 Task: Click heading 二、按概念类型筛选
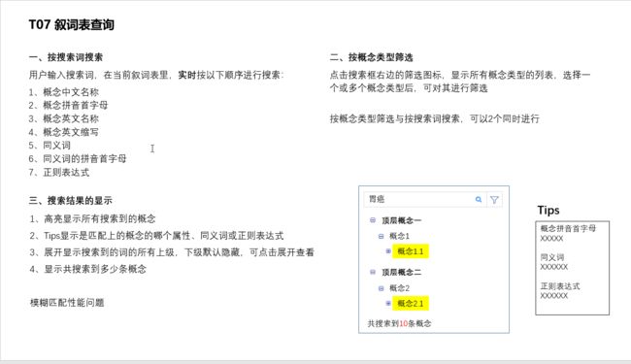coord(371,57)
